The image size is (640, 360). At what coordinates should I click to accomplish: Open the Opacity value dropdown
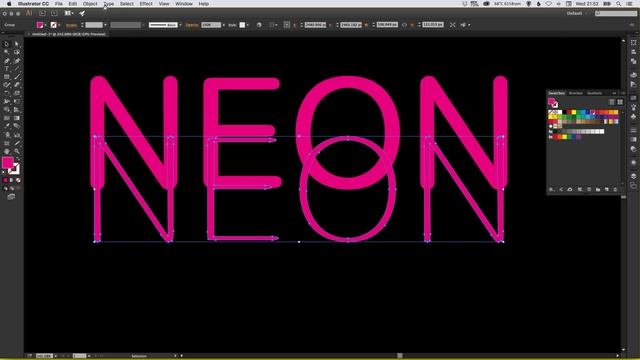click(x=223, y=25)
